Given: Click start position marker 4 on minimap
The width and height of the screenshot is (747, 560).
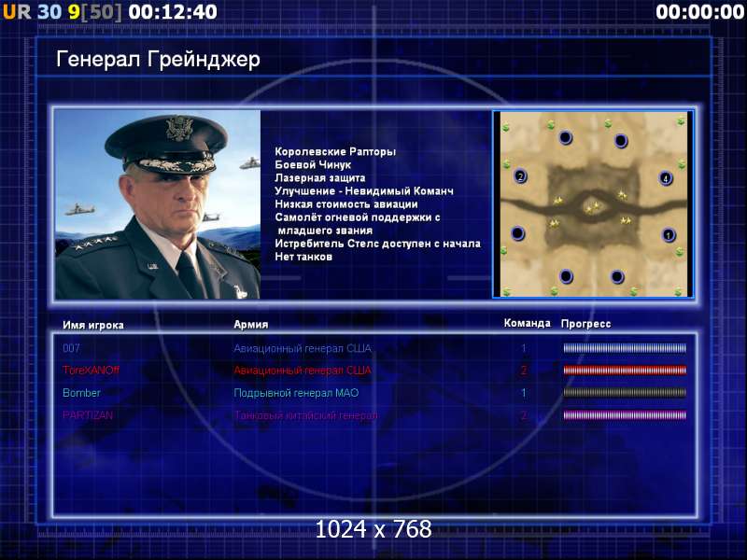Looking at the screenshot, I should (x=666, y=178).
